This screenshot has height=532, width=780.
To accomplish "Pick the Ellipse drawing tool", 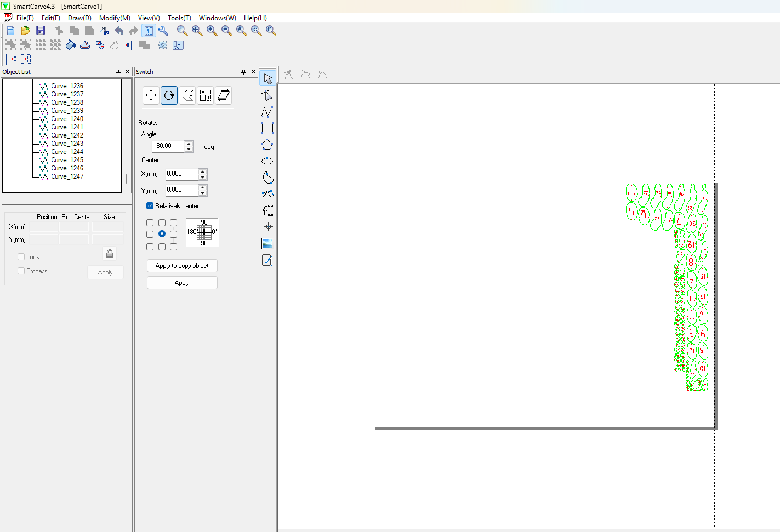I will 267,161.
